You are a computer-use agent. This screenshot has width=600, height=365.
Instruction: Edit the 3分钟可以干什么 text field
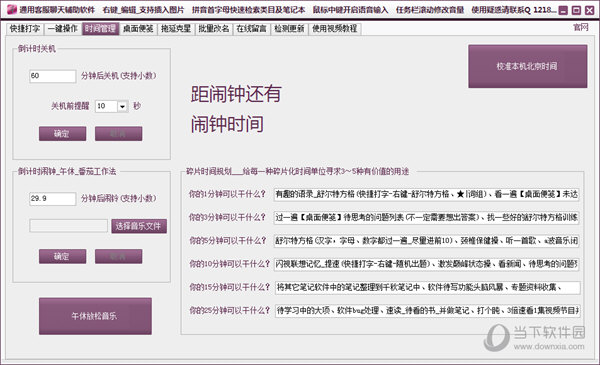427,218
